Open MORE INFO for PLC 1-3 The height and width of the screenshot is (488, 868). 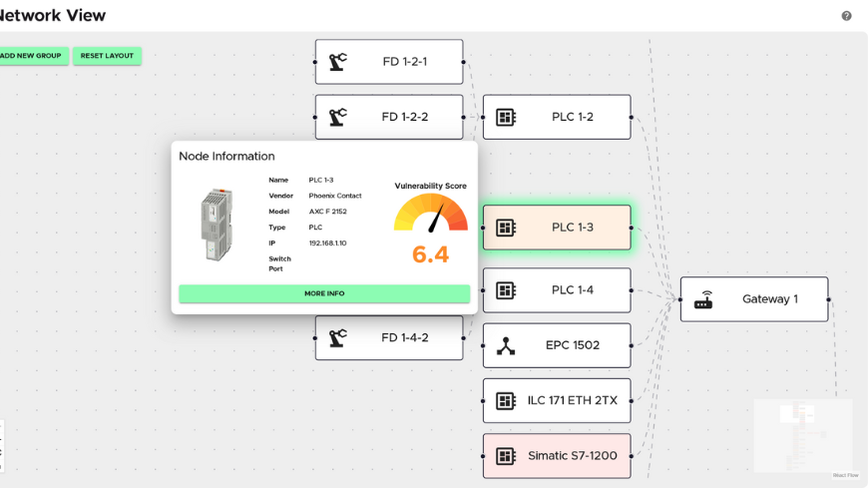click(324, 293)
